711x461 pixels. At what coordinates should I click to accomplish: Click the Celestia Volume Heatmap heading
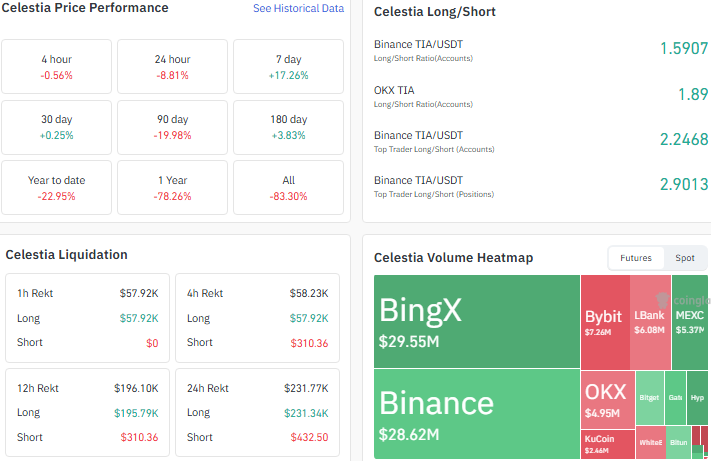point(453,258)
